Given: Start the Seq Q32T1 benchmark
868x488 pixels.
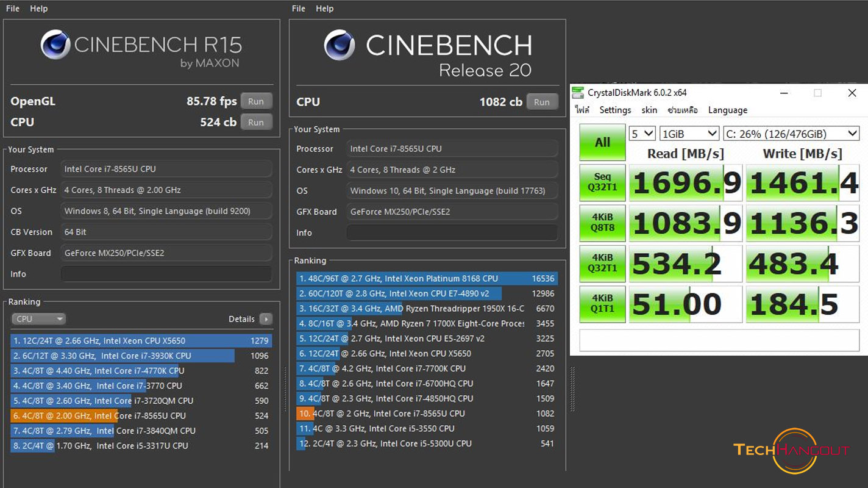Looking at the screenshot, I should tap(602, 182).
